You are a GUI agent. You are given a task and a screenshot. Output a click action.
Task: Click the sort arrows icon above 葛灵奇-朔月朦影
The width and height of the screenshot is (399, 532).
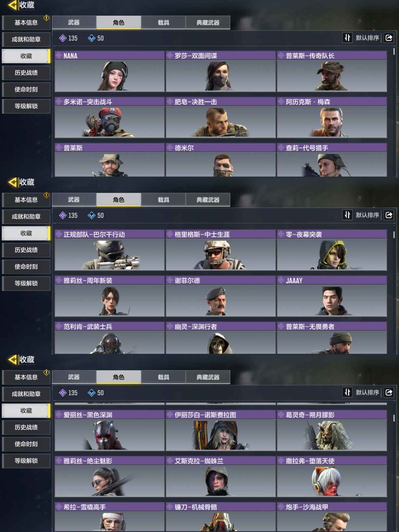[347, 392]
